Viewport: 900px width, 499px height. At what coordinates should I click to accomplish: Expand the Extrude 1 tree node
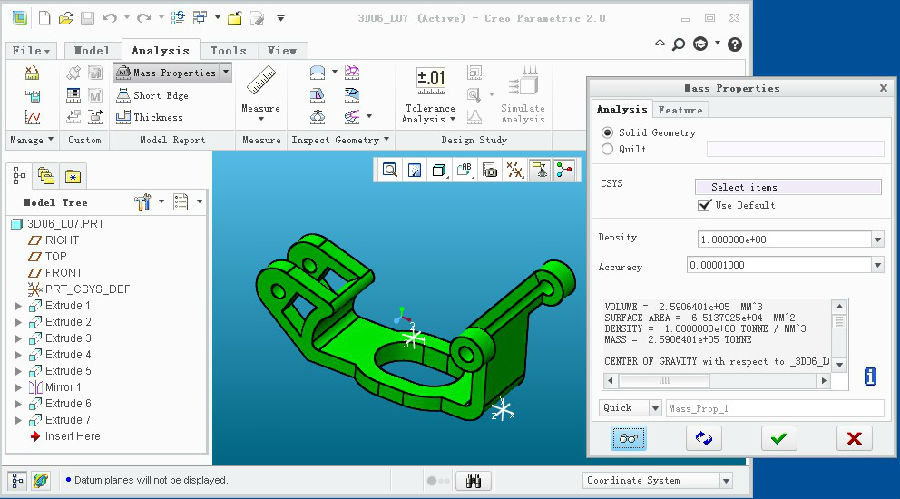click(18, 306)
